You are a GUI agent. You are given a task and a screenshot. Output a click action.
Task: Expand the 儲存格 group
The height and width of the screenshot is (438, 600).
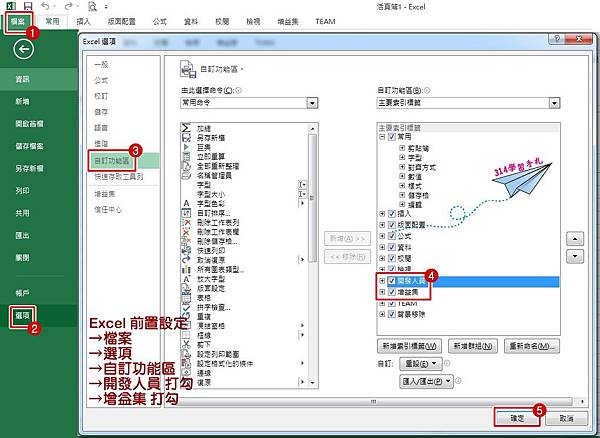pos(402,195)
